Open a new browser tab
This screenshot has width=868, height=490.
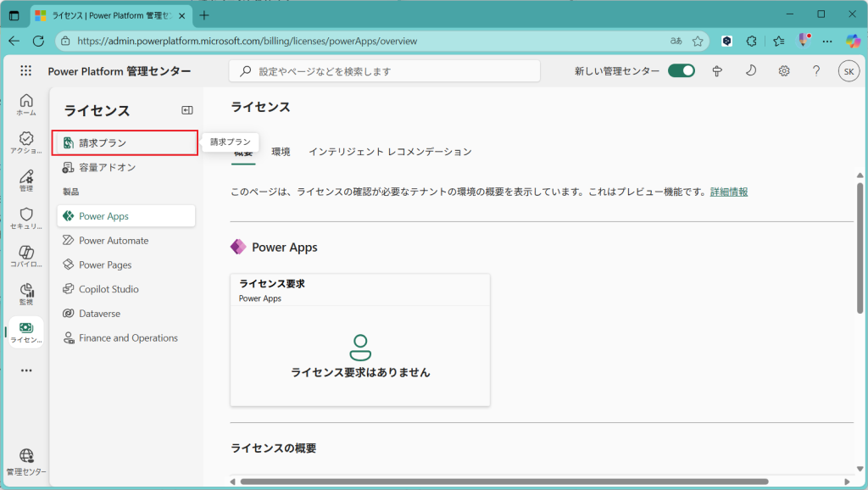click(204, 15)
